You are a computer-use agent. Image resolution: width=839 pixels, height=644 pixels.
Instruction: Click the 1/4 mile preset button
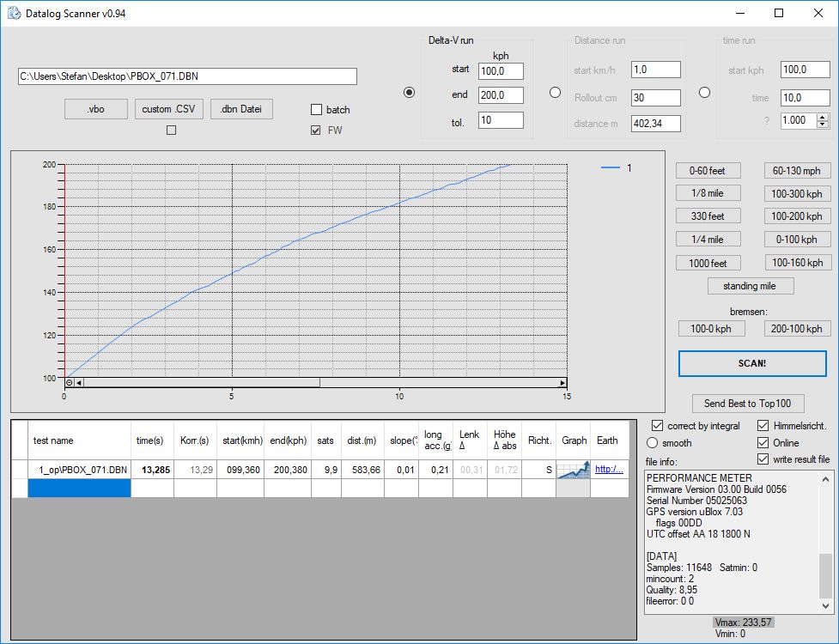pyautogui.click(x=708, y=240)
